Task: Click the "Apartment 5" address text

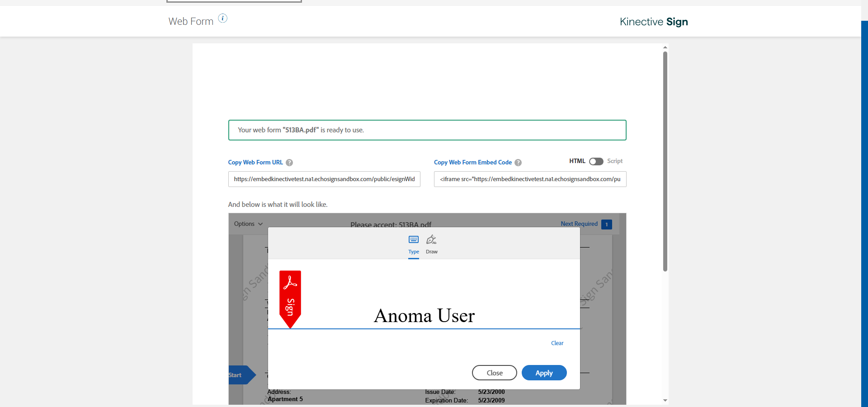Action: click(285, 399)
